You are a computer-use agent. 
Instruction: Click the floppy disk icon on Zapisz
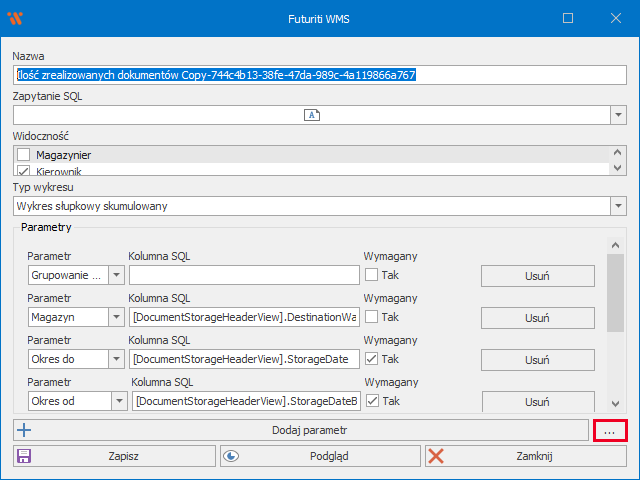point(25,456)
